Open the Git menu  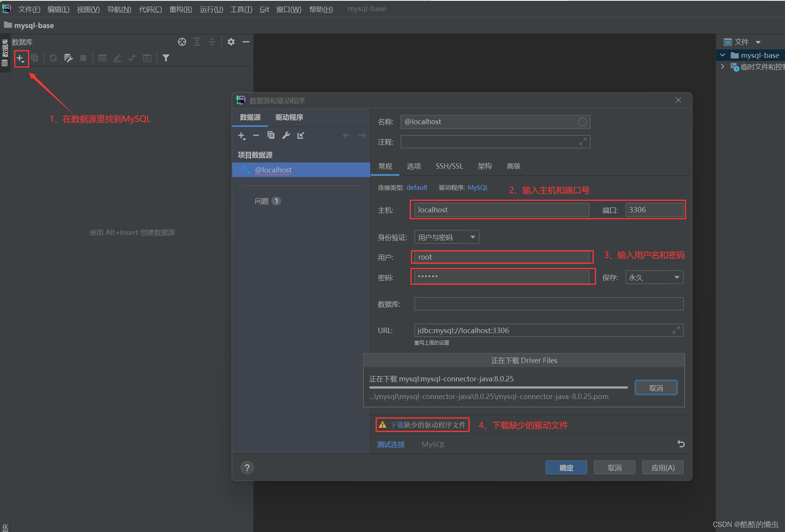point(264,9)
